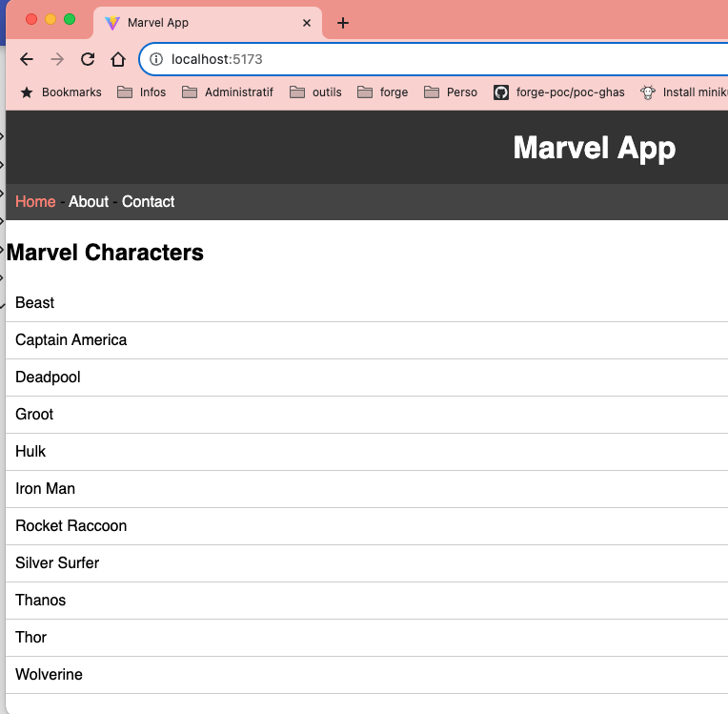Viewport: 728px width, 714px height.
Task: Open the forge bookmark folder
Action: click(x=382, y=92)
